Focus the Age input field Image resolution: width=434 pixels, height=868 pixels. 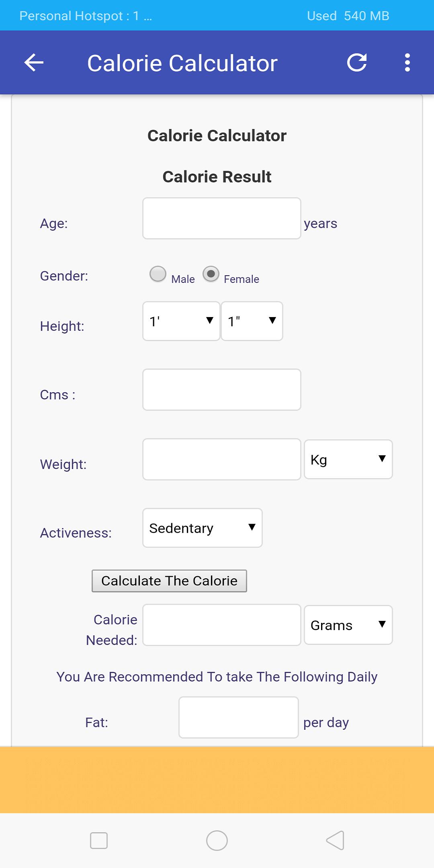coord(222,218)
